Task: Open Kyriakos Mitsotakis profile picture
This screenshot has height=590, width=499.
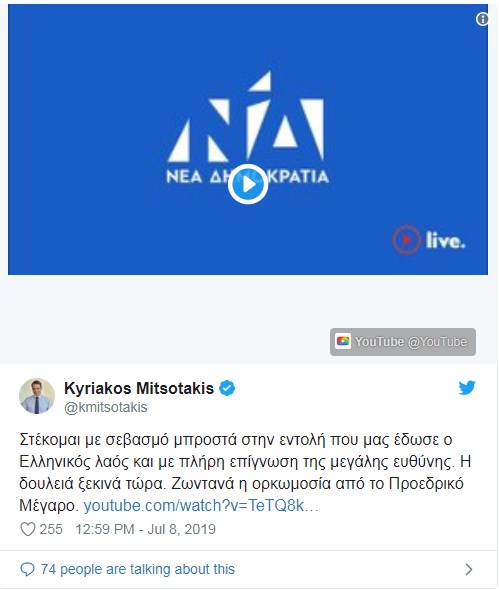Action: tap(37, 396)
